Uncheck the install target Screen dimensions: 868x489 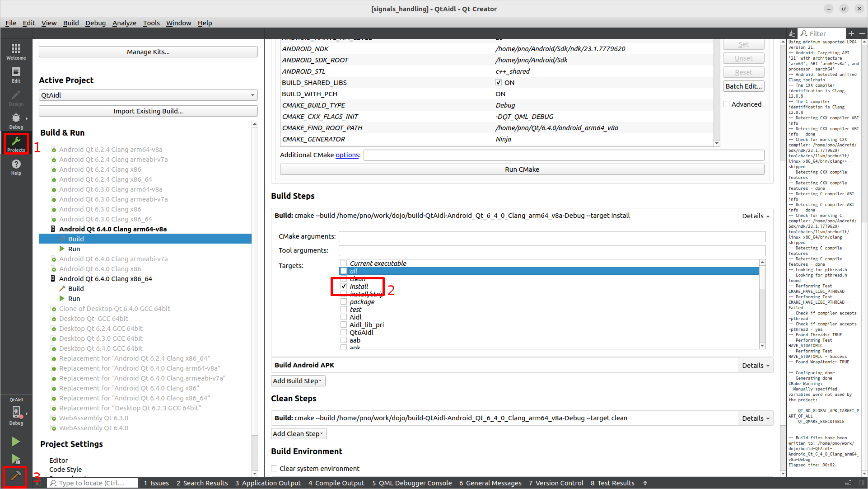pos(344,287)
